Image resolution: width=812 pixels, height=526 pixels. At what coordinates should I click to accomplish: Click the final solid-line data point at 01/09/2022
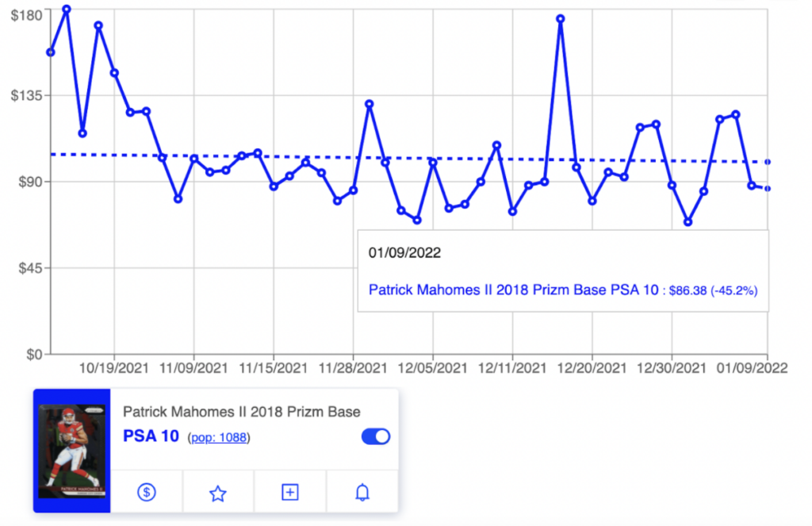click(x=768, y=189)
